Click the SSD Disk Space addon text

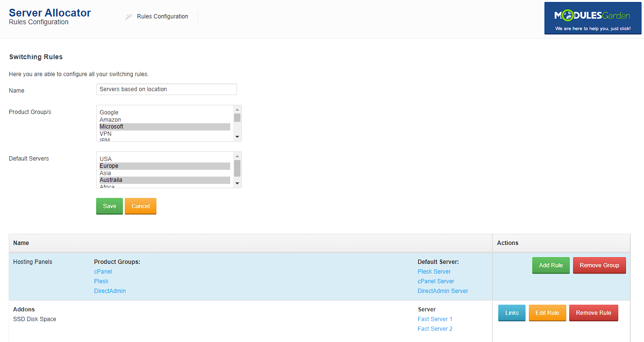(34, 319)
